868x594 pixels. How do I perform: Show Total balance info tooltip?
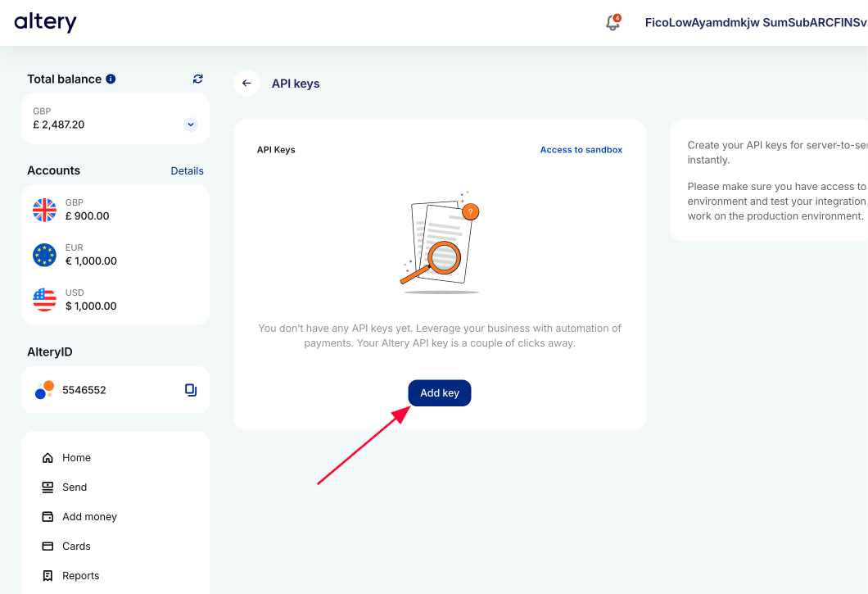(111, 79)
